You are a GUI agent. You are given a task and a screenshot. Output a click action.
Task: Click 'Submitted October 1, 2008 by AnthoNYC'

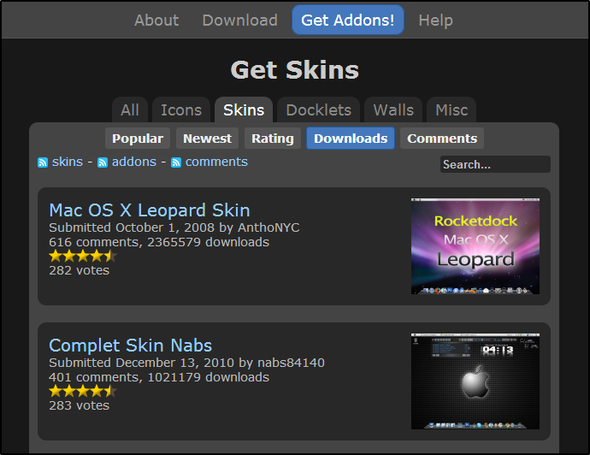tap(174, 228)
